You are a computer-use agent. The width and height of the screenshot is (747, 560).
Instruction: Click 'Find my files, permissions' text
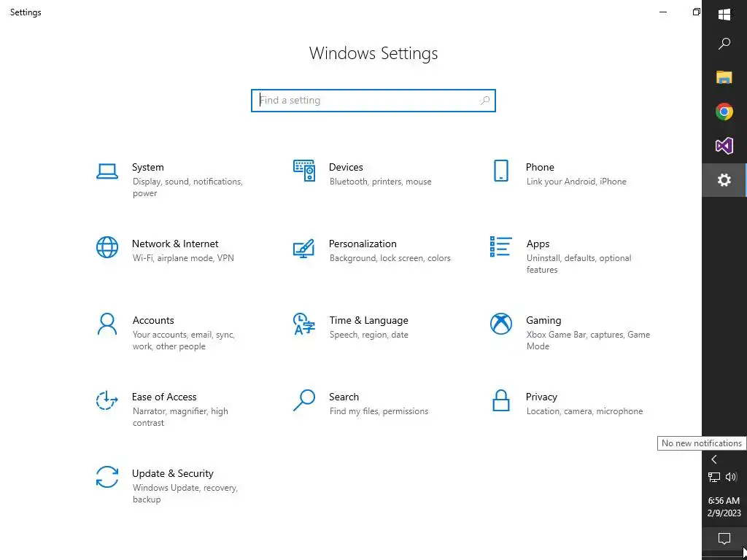379,411
